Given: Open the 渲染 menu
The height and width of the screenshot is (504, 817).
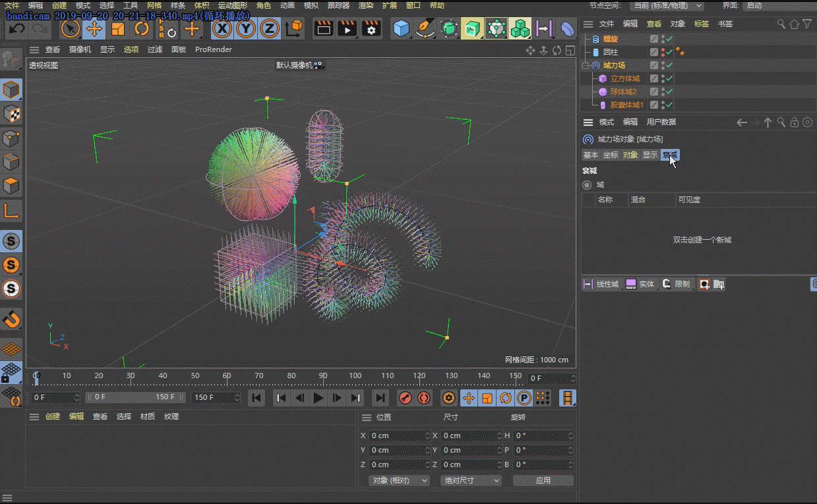Looking at the screenshot, I should tap(366, 5).
